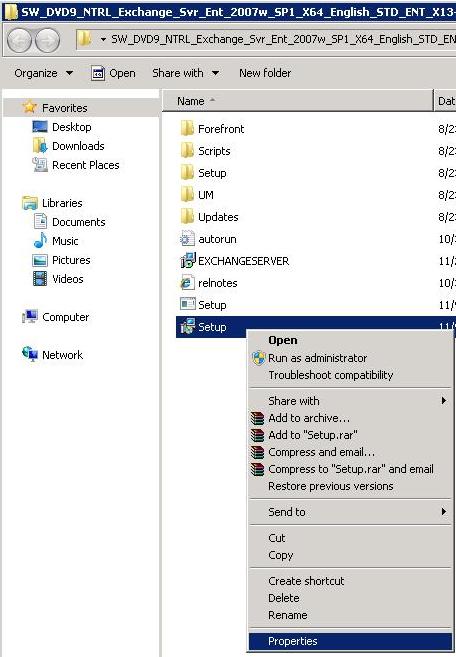Click the Computer icon in sidebar
This screenshot has height=657, width=456.
pyautogui.click(x=29, y=317)
